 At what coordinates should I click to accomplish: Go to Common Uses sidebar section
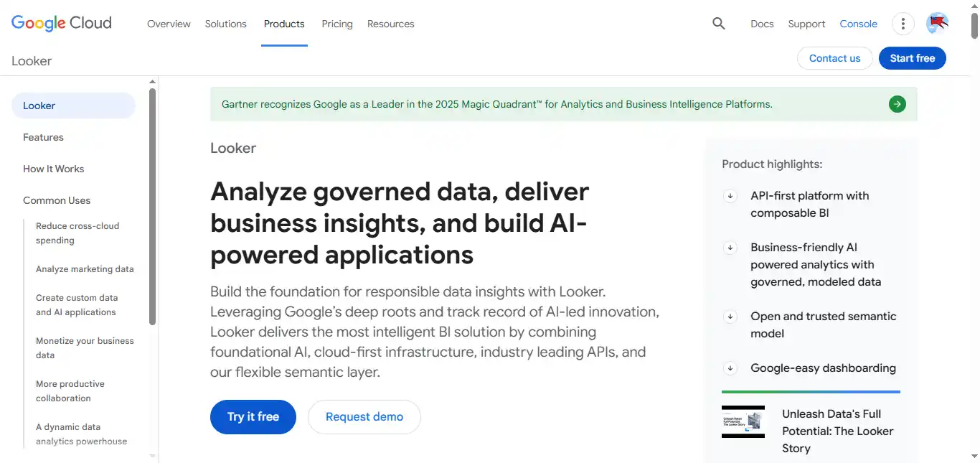[x=57, y=200]
